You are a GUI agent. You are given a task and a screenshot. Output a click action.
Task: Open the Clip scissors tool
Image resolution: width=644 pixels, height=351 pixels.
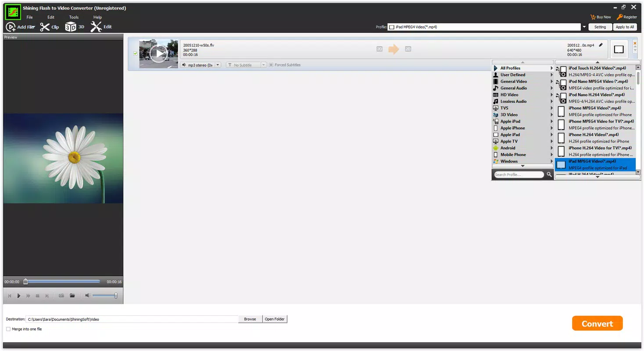[x=45, y=27]
